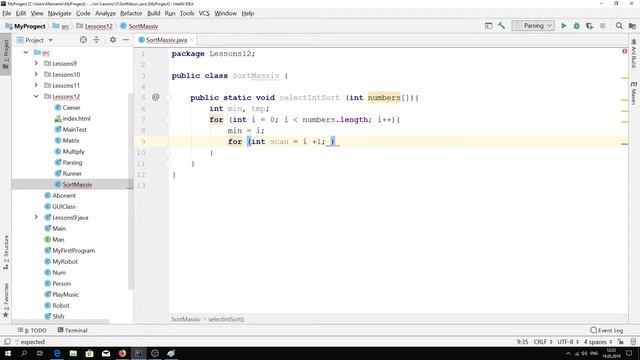The height and width of the screenshot is (360, 640).
Task: Click selectIntSort() in editor breadcrumb
Action: click(x=226, y=319)
